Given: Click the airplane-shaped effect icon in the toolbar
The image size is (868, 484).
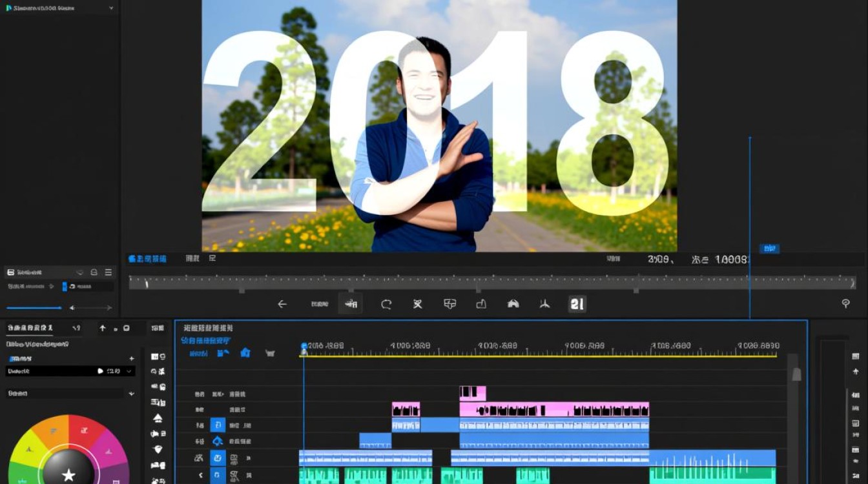Looking at the screenshot, I should pos(544,304).
